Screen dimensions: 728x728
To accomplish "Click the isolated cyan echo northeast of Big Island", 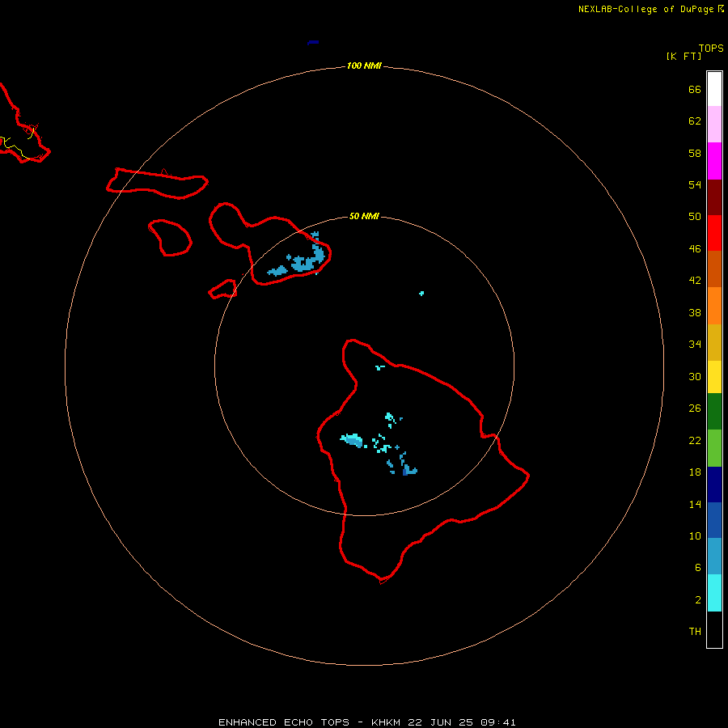I will point(421,294).
